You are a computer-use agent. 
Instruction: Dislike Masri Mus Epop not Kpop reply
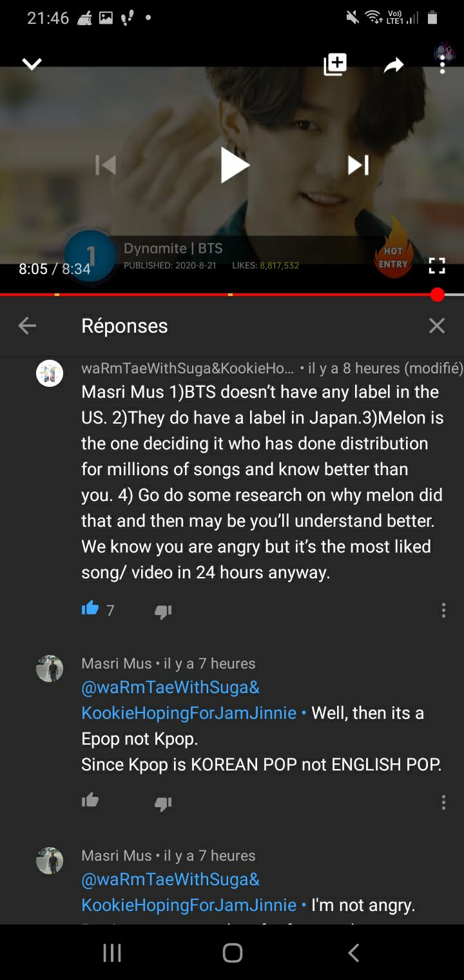(x=163, y=803)
